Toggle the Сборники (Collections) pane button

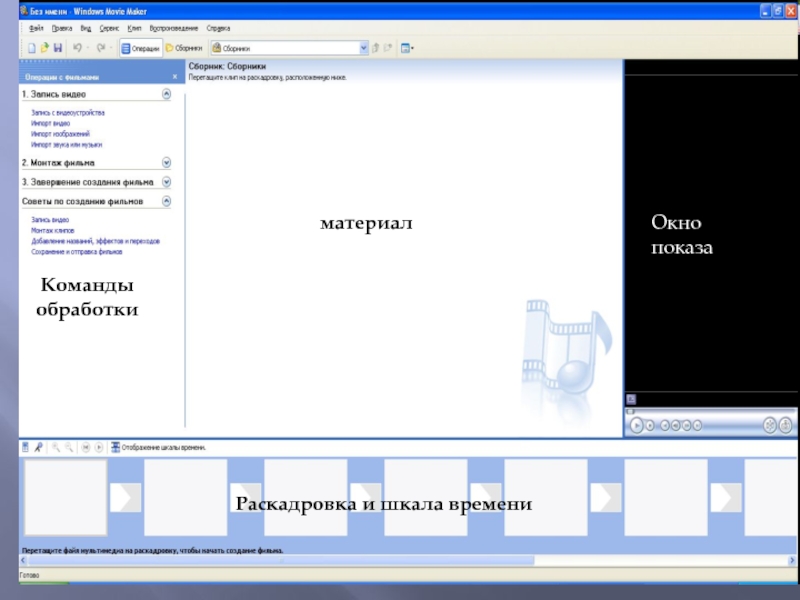tap(183, 47)
